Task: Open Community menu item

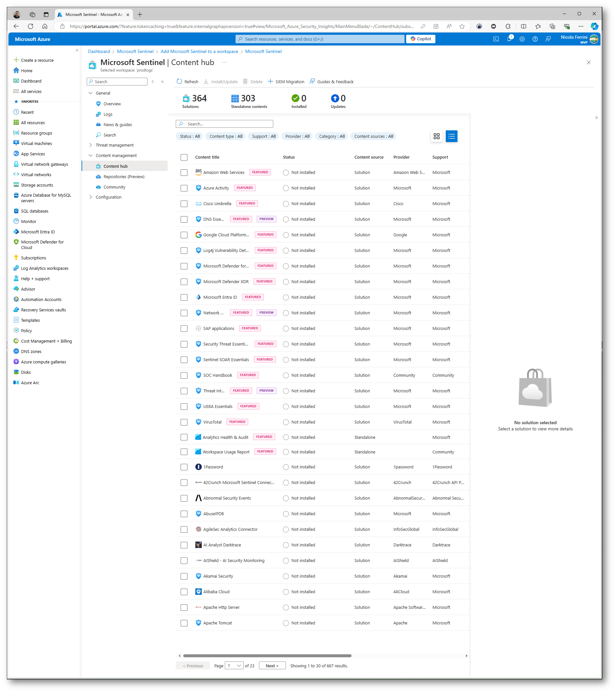Action: (114, 187)
